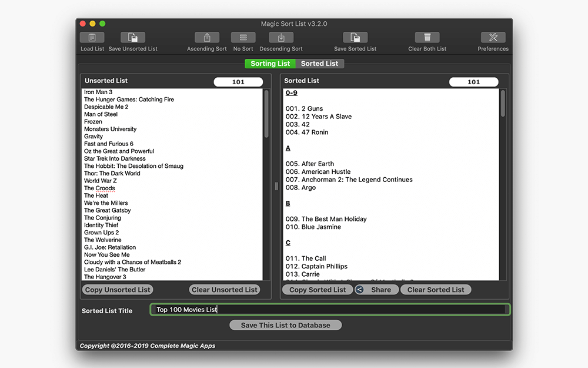
Task: Choose the No Sort toolbar icon
Action: [243, 37]
